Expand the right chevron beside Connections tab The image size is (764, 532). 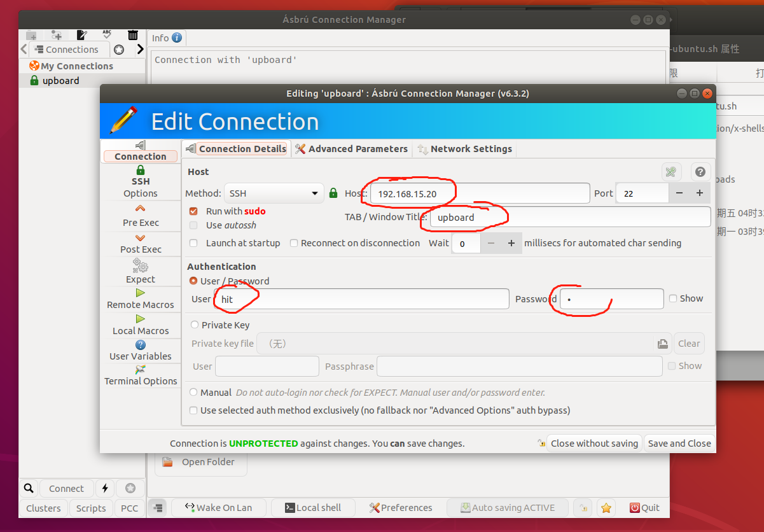[141, 49]
